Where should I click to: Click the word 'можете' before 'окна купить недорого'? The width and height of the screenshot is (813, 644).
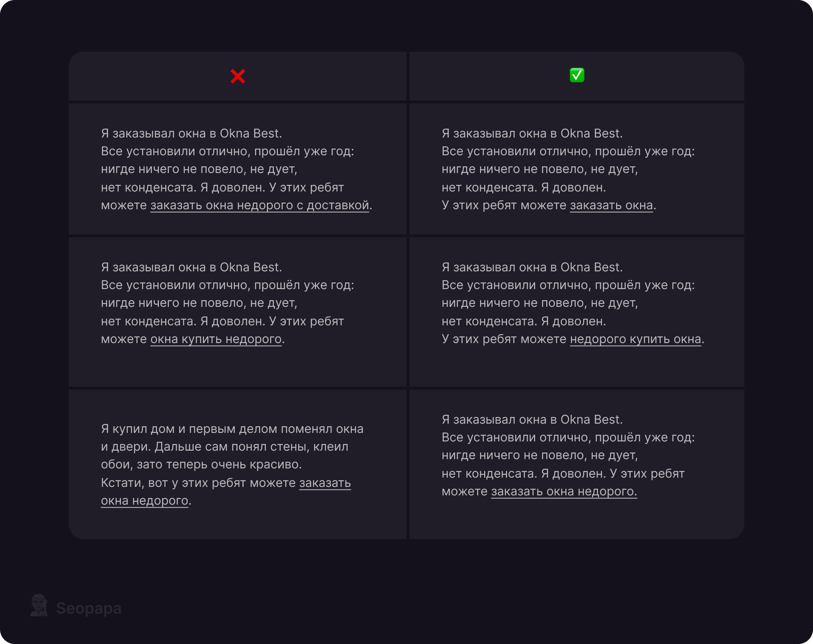point(124,339)
